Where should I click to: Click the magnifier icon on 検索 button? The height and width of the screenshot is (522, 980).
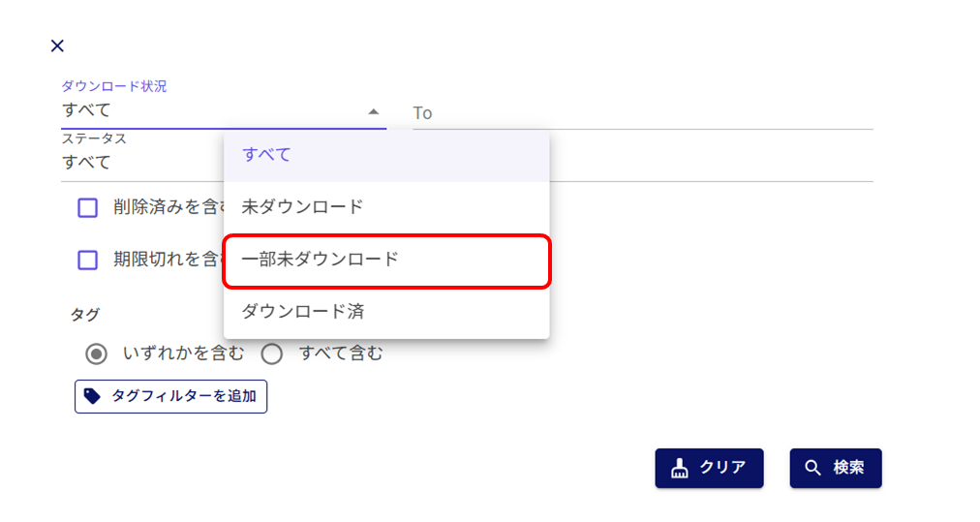point(812,468)
